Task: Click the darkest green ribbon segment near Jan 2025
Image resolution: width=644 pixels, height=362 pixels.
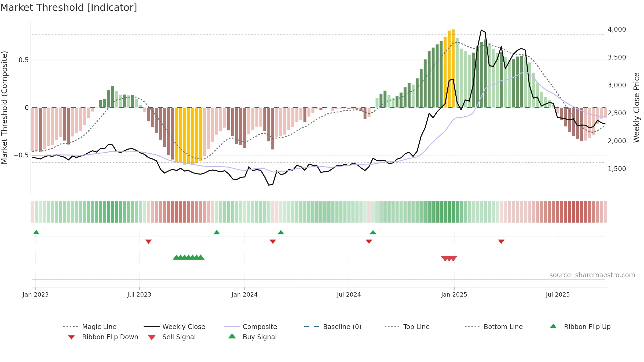Action: coord(449,212)
